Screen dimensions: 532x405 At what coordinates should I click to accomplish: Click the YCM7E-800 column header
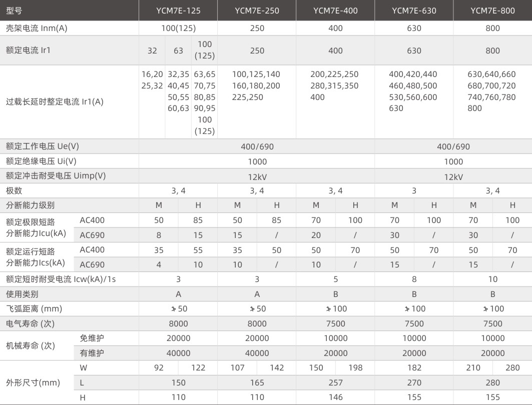tap(492, 10)
